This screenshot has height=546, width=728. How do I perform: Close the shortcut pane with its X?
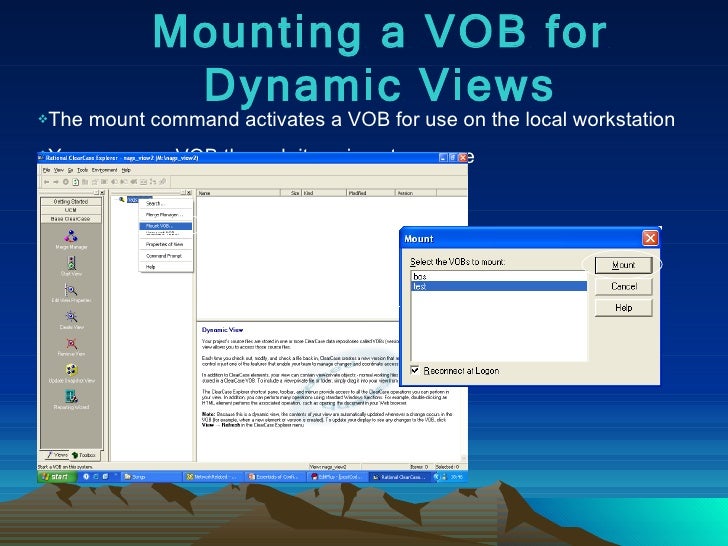[102, 193]
